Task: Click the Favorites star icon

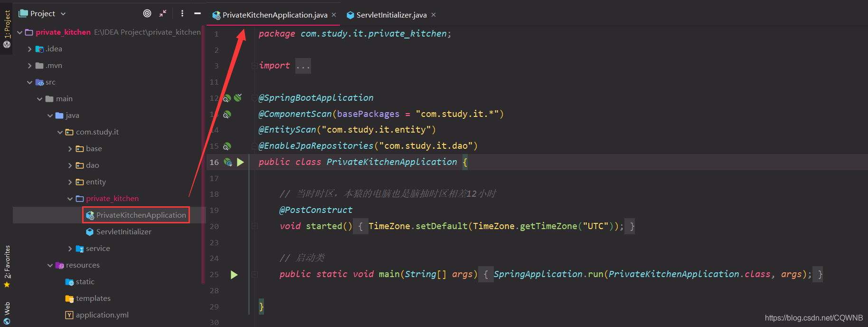Action: [x=7, y=285]
